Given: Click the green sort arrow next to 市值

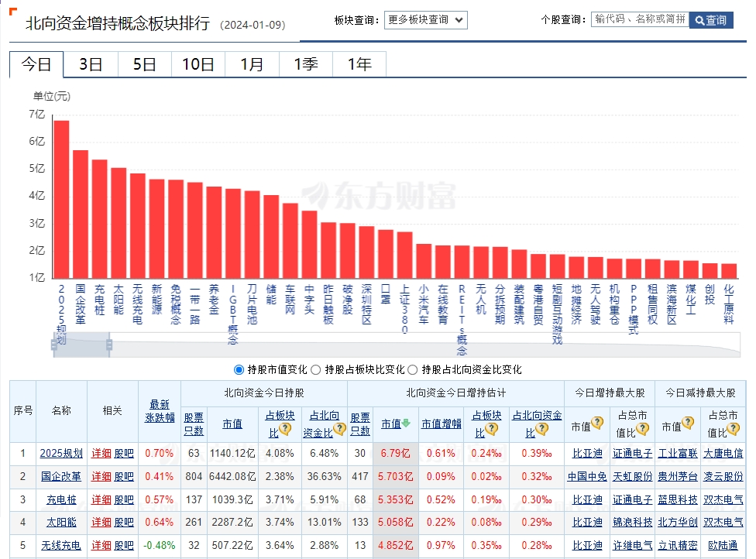Looking at the screenshot, I should [x=406, y=424].
